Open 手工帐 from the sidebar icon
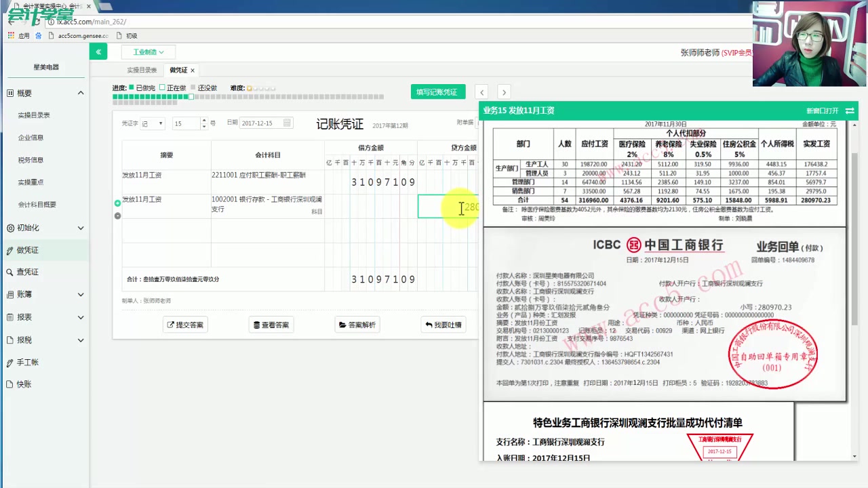 10,362
